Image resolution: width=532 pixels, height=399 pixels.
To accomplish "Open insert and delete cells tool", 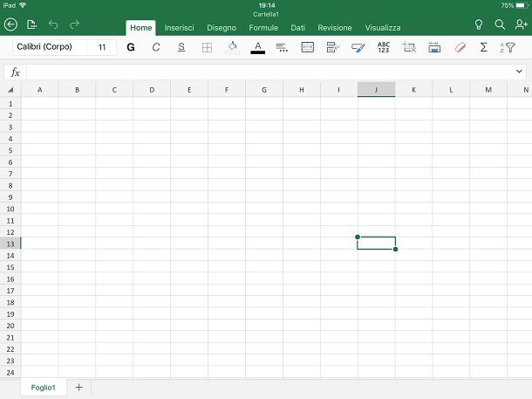I will (409, 47).
